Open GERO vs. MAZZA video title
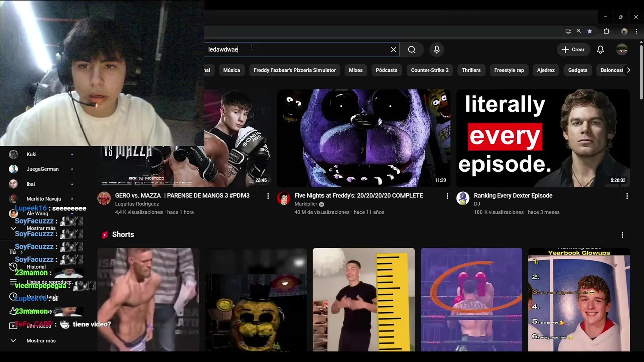The height and width of the screenshot is (362, 644). click(182, 196)
